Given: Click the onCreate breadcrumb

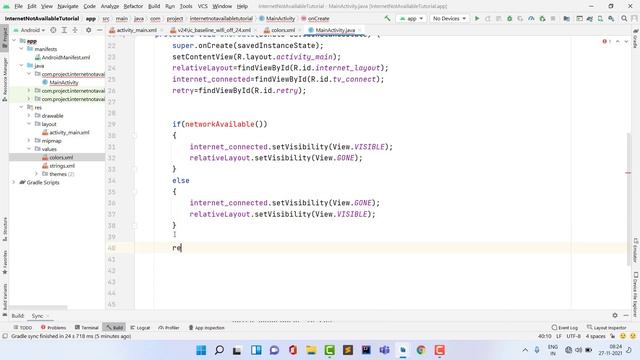Looking at the screenshot, I should (318, 18).
